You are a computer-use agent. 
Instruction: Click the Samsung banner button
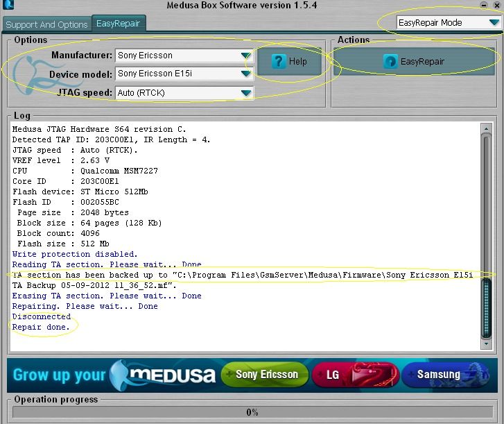tap(445, 375)
